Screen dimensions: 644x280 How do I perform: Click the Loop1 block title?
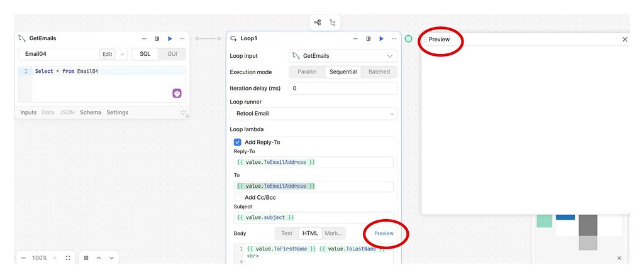click(x=249, y=38)
